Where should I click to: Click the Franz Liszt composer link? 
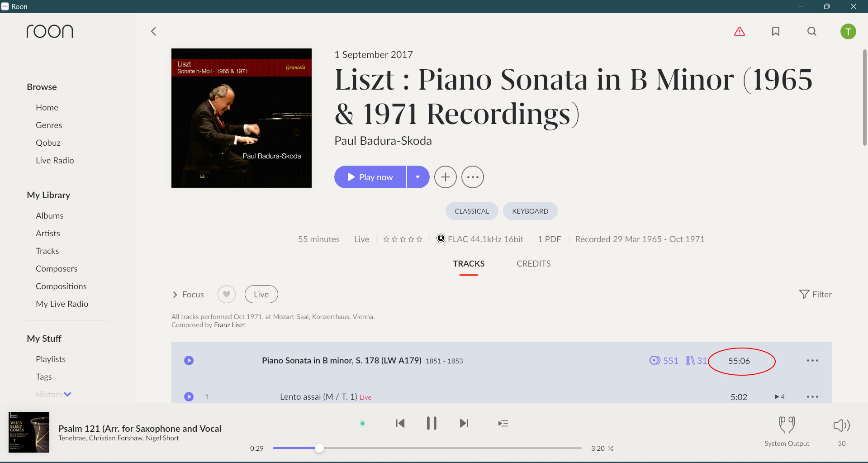[230, 325]
